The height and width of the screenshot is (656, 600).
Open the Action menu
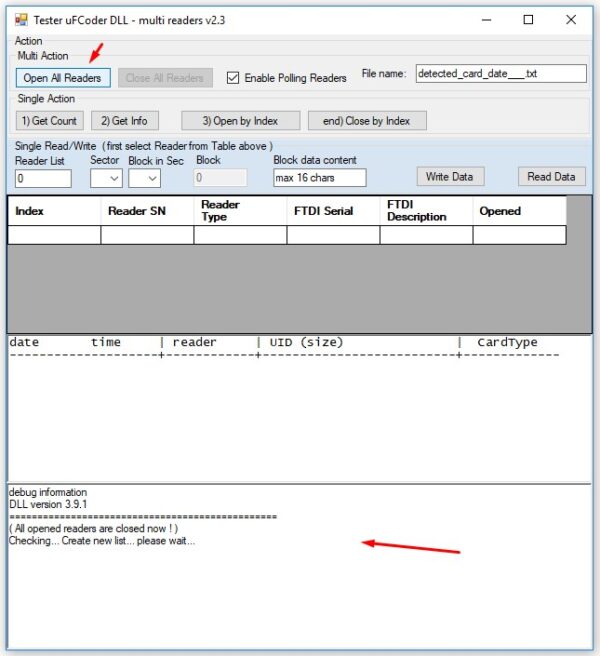point(29,41)
